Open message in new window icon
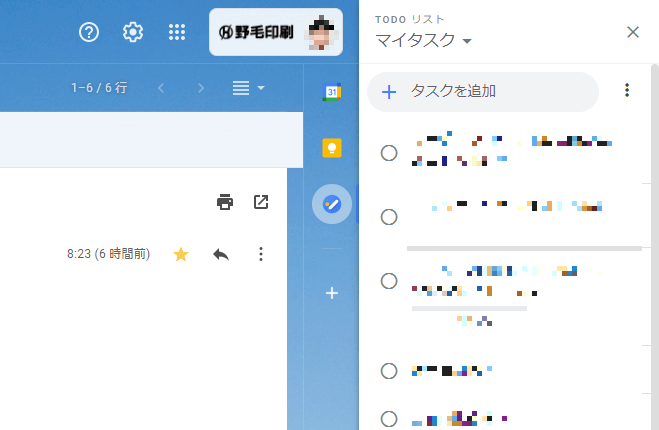659x430 pixels. pos(261,202)
